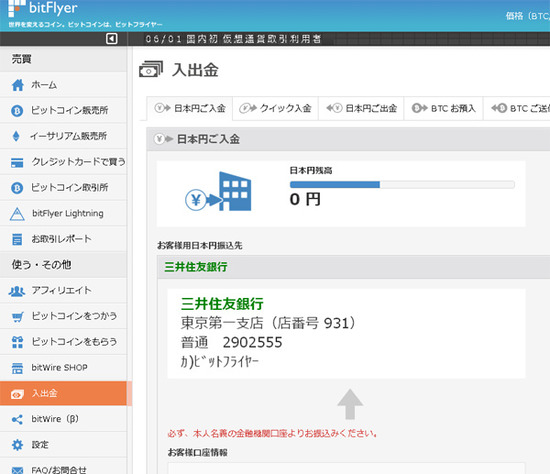Visit bitWire SHOP
Image resolution: width=550 pixels, height=474 pixels.
(63, 368)
